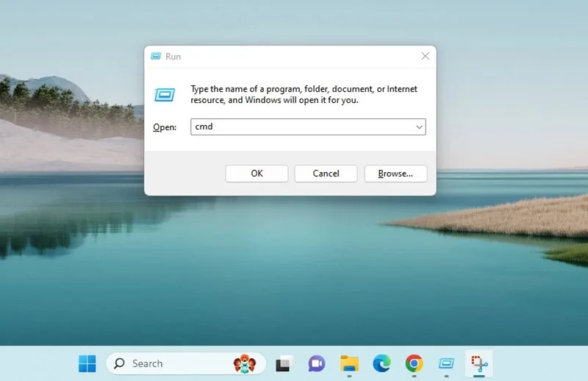Click the large Run icon beside the description
Viewport: 588px width, 381px height.
pos(165,95)
